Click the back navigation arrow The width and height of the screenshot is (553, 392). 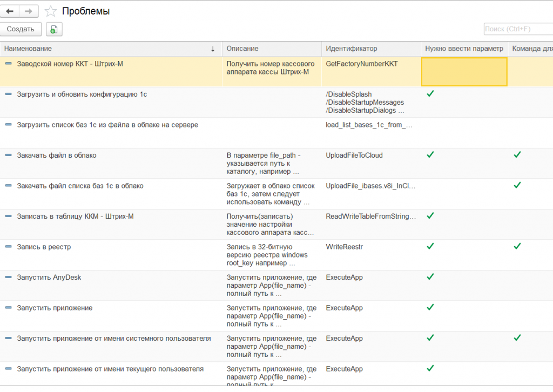pos(11,11)
